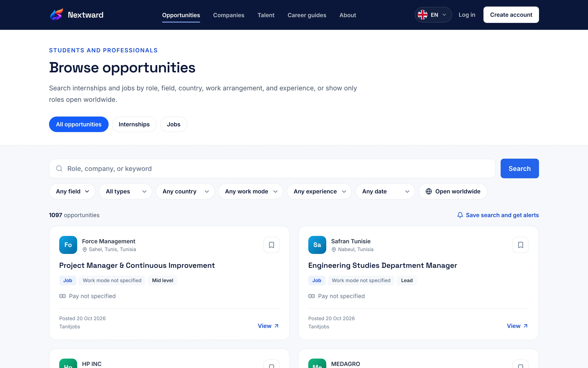588x368 pixels.
Task: Click the UK flag language icon
Action: click(x=423, y=15)
